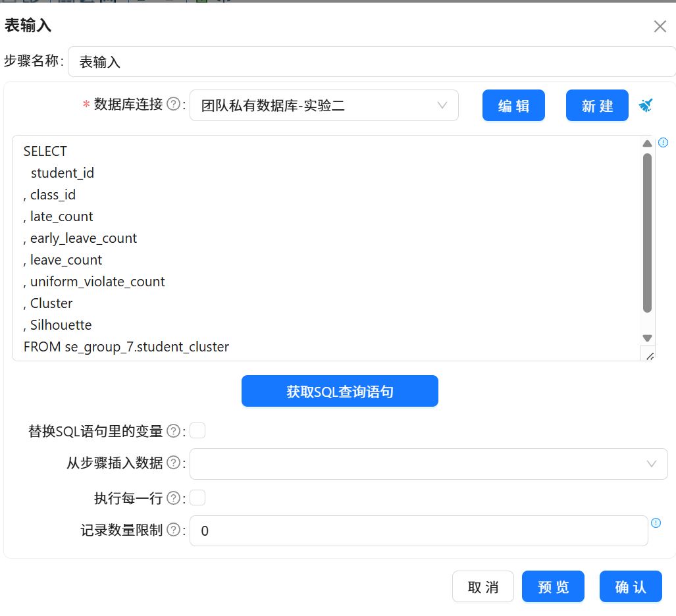Click the Silhouette line in SQL
This screenshot has height=616, width=676.
pos(57,325)
